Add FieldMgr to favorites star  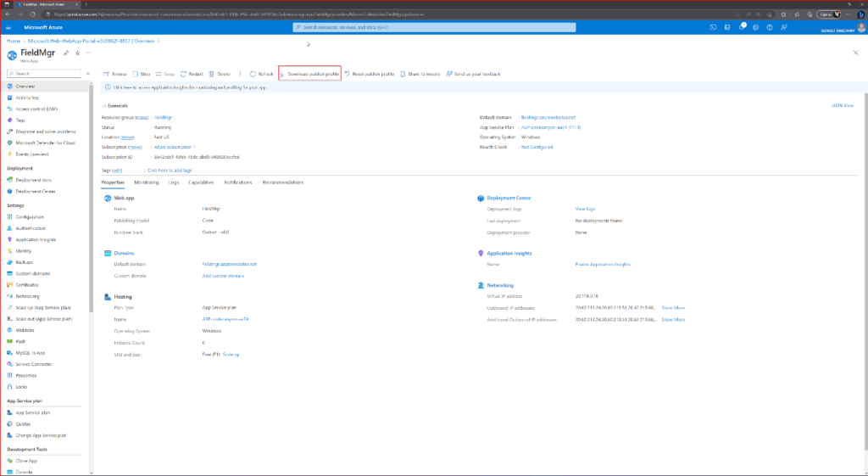pyautogui.click(x=77, y=53)
